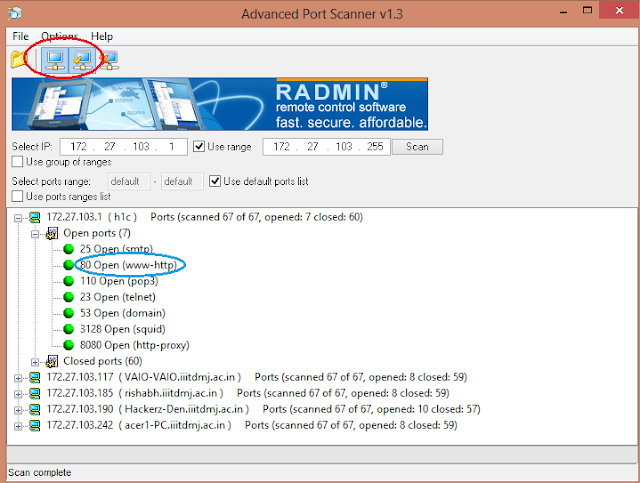Viewport: 640px width, 483px height.
Task: Click the computer icon for 172.27.103.1
Action: point(35,218)
